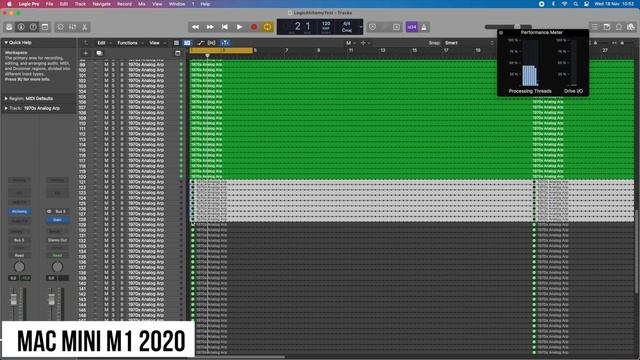Open the Record menu

pyautogui.click(x=124, y=4)
